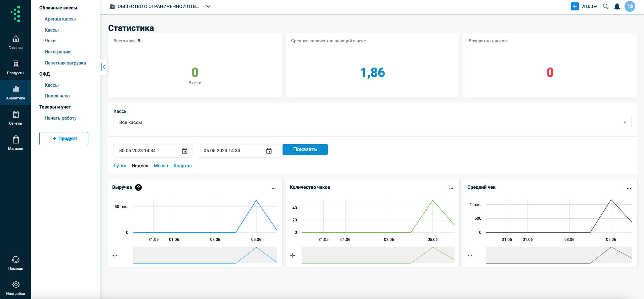
Task: Open the Главная home section
Action: (15, 42)
